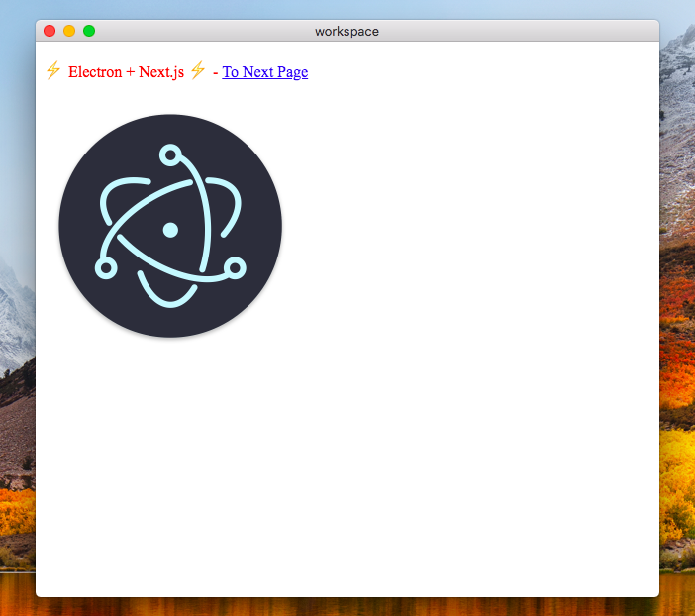Click the "Electron + Next.js" red text
This screenshot has width=695, height=616.
(x=126, y=72)
